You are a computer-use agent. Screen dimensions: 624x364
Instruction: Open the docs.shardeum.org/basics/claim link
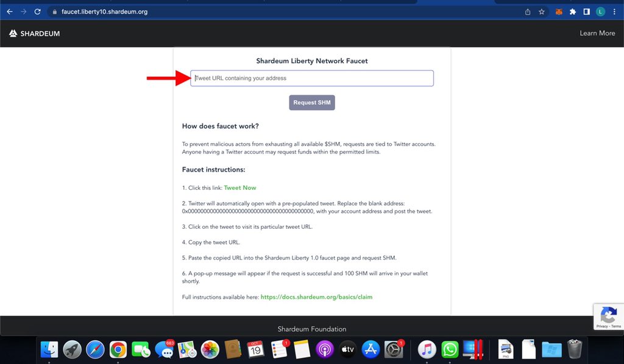pos(316,297)
